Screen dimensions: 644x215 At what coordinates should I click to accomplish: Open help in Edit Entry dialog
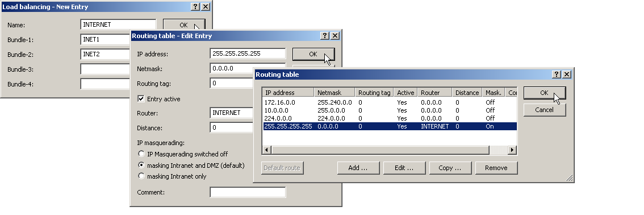325,36
